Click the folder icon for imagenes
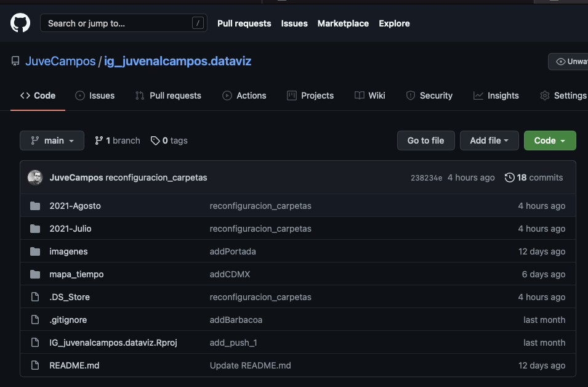 [35, 251]
